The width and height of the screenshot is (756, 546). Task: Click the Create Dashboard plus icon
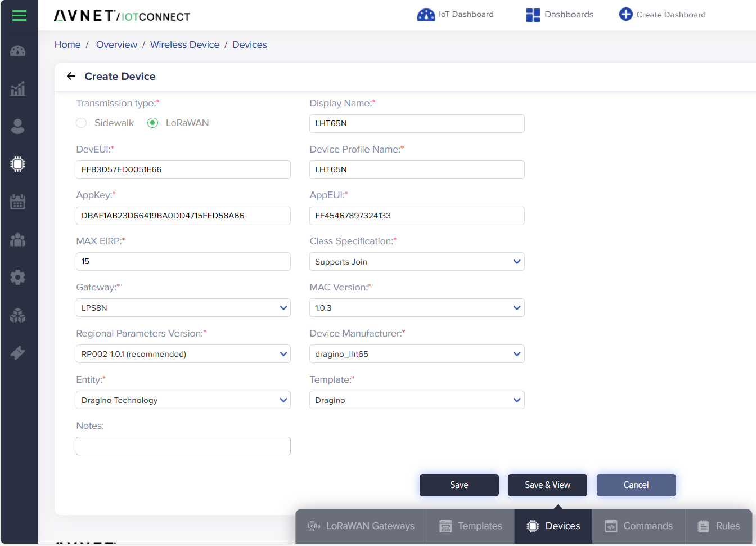[625, 14]
